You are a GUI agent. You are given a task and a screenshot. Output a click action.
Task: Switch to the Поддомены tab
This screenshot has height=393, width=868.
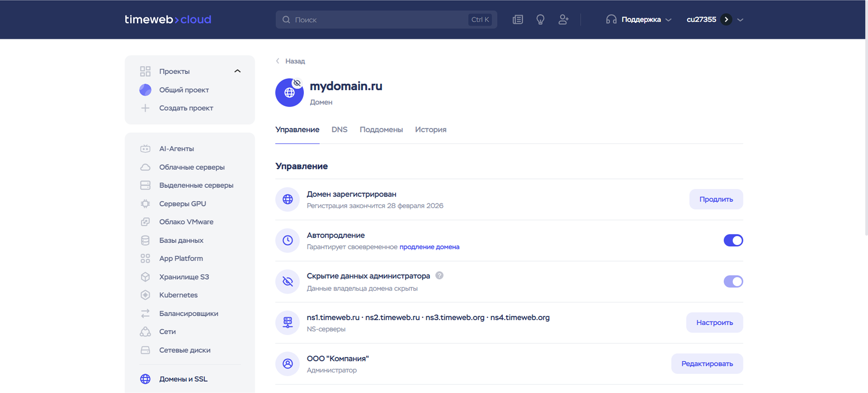[381, 130]
